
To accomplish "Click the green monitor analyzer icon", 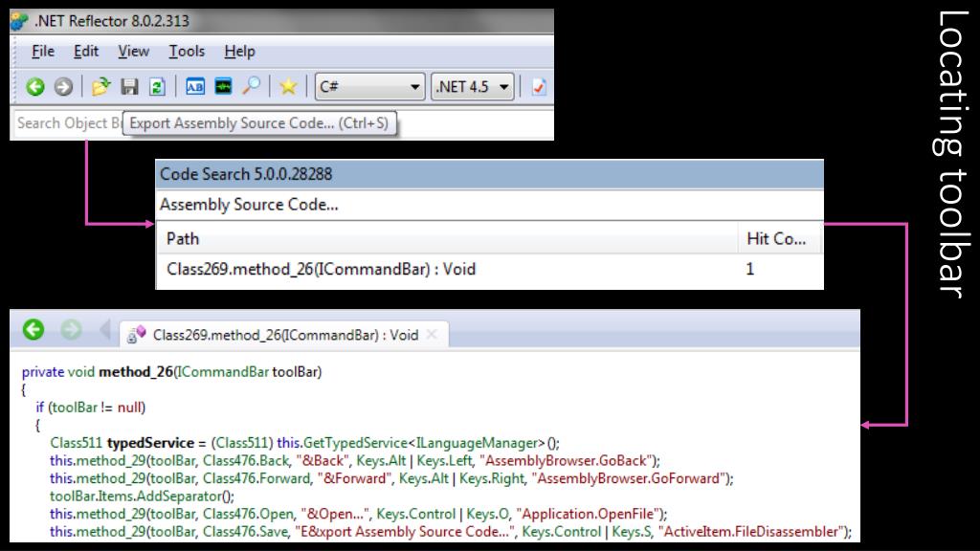I will coord(223,86).
